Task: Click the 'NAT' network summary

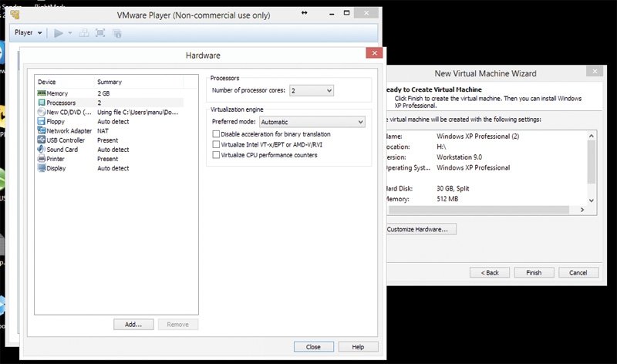Action: click(103, 130)
